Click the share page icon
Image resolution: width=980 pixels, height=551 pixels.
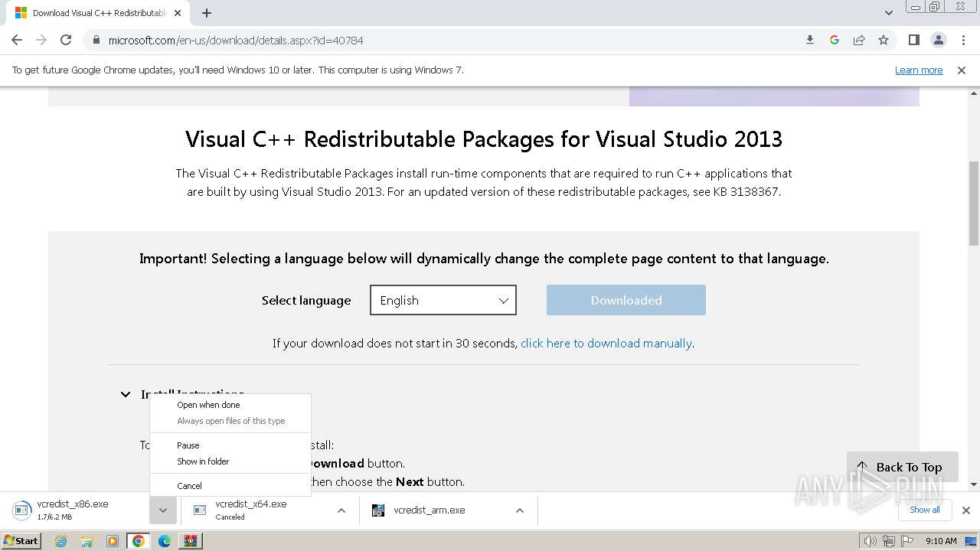click(859, 40)
